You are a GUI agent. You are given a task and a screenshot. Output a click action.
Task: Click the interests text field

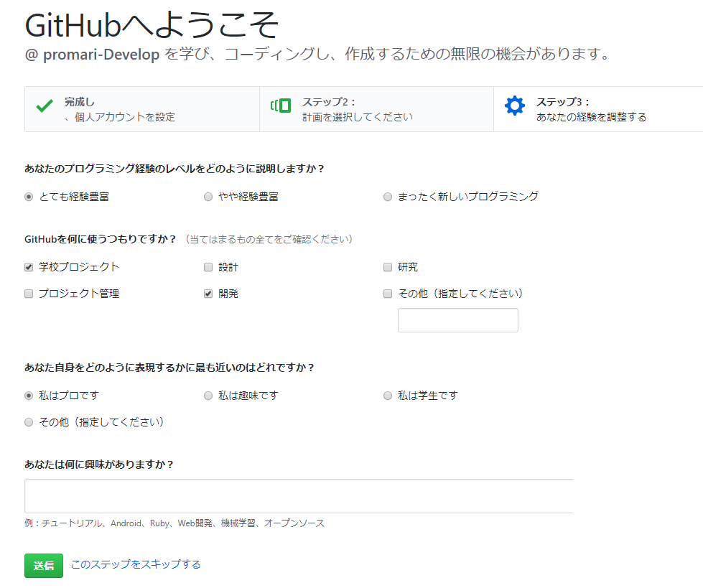point(299,495)
